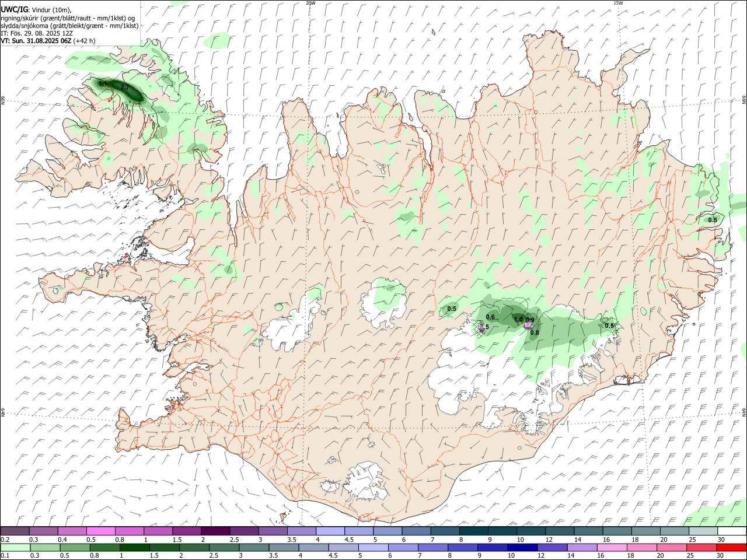This screenshot has height=560, width=747.
Task: Click the slydda/snjókoma legend description line
Action: pos(69,26)
